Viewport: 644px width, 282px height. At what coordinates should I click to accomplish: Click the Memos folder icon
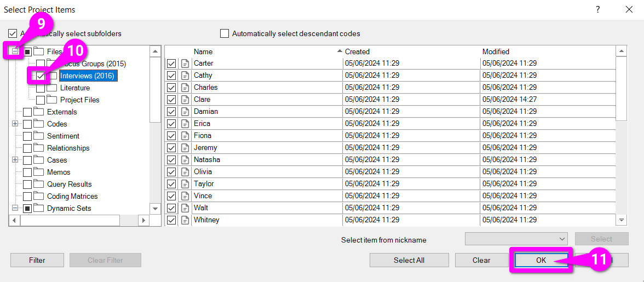(38, 172)
